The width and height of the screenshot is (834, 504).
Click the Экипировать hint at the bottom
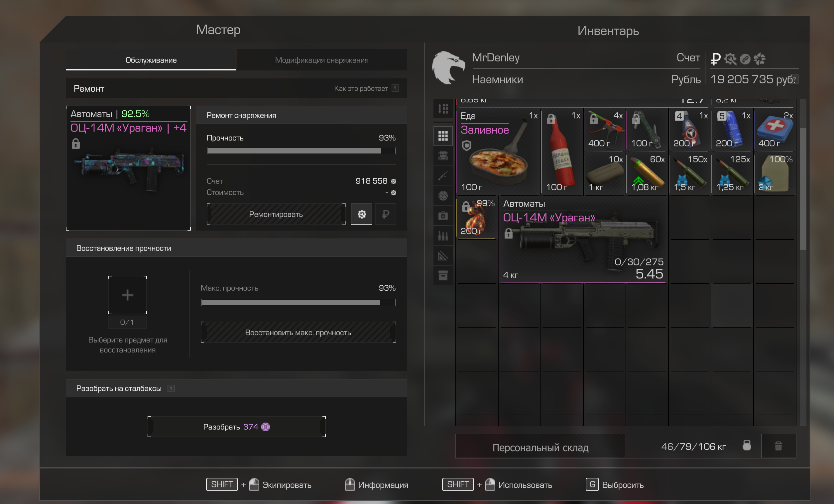pyautogui.click(x=287, y=485)
